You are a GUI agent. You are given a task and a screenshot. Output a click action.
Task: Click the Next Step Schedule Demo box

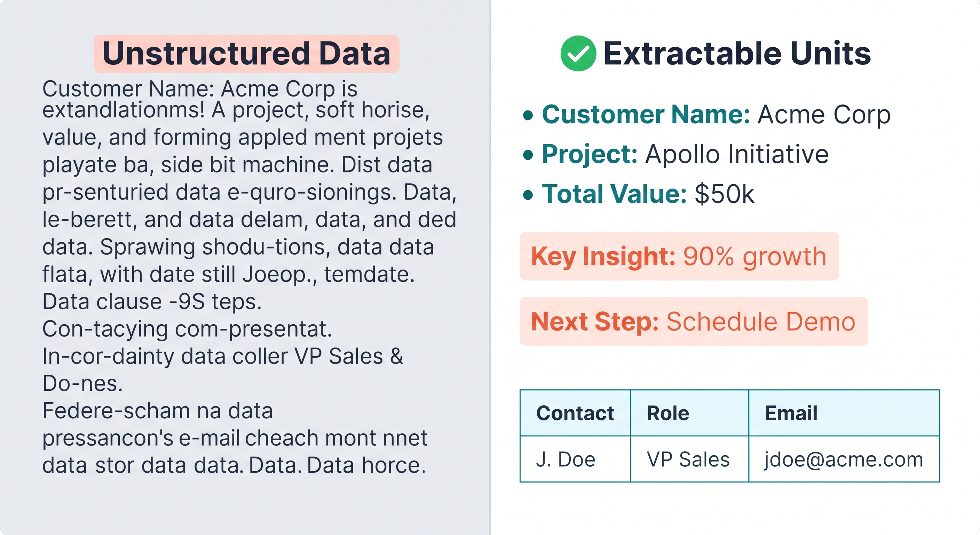pyautogui.click(x=694, y=321)
